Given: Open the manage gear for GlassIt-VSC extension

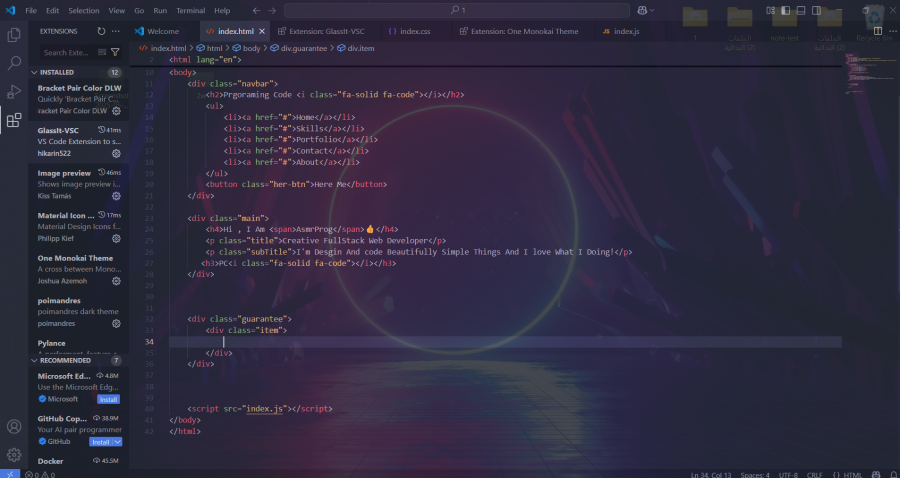Looking at the screenshot, I should [x=116, y=154].
